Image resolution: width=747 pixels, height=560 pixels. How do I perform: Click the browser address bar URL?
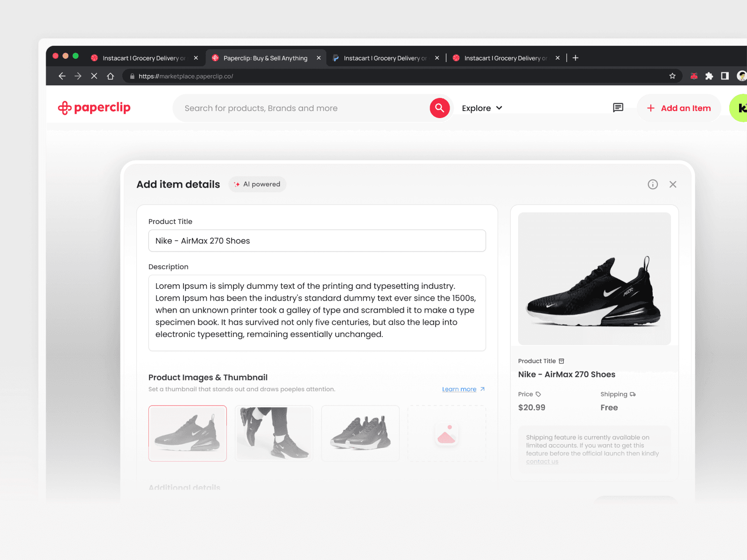coord(186,76)
